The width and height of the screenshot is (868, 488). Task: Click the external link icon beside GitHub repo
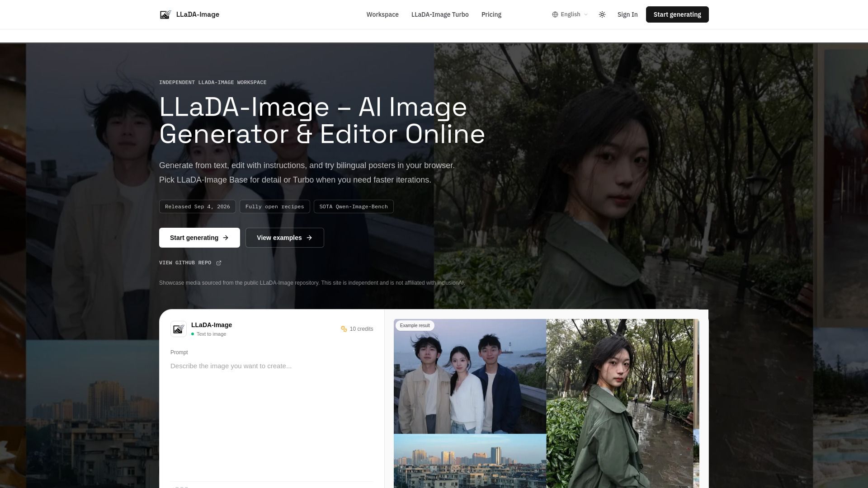(219, 263)
